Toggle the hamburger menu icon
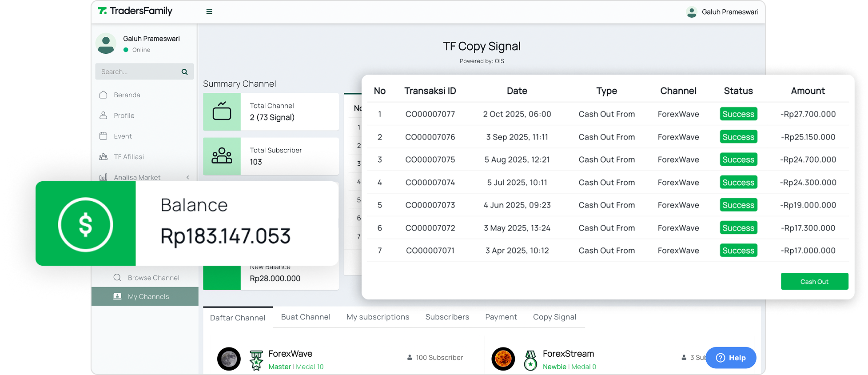This screenshot has width=868, height=375. [x=209, y=12]
